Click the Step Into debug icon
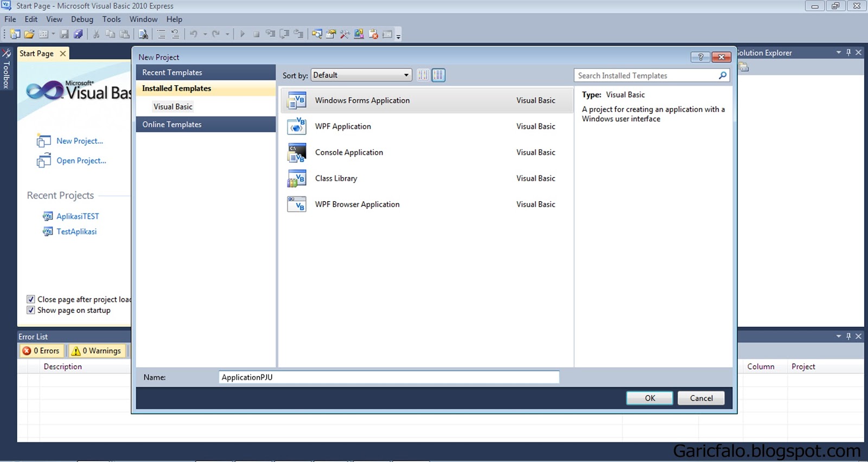Image resolution: width=868 pixels, height=462 pixels. 270,34
